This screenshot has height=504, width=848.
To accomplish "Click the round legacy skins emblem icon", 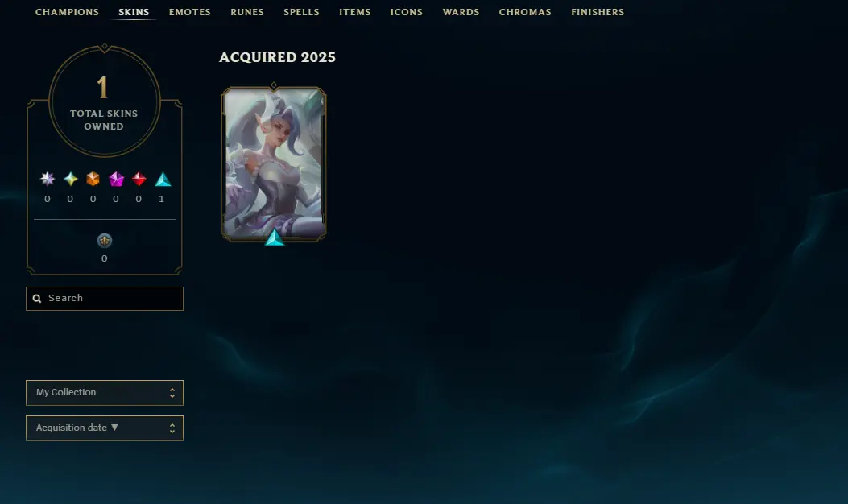I will pyautogui.click(x=105, y=241).
